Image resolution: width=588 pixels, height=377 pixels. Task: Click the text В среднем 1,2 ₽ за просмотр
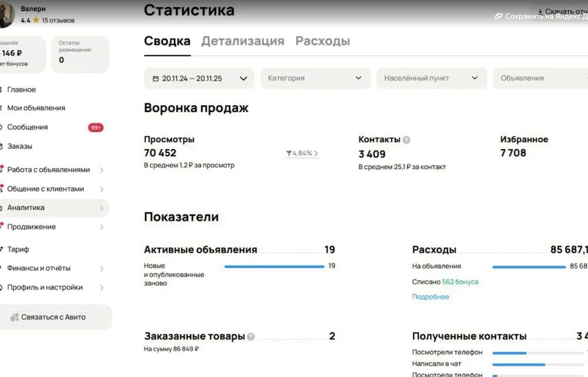(x=189, y=165)
